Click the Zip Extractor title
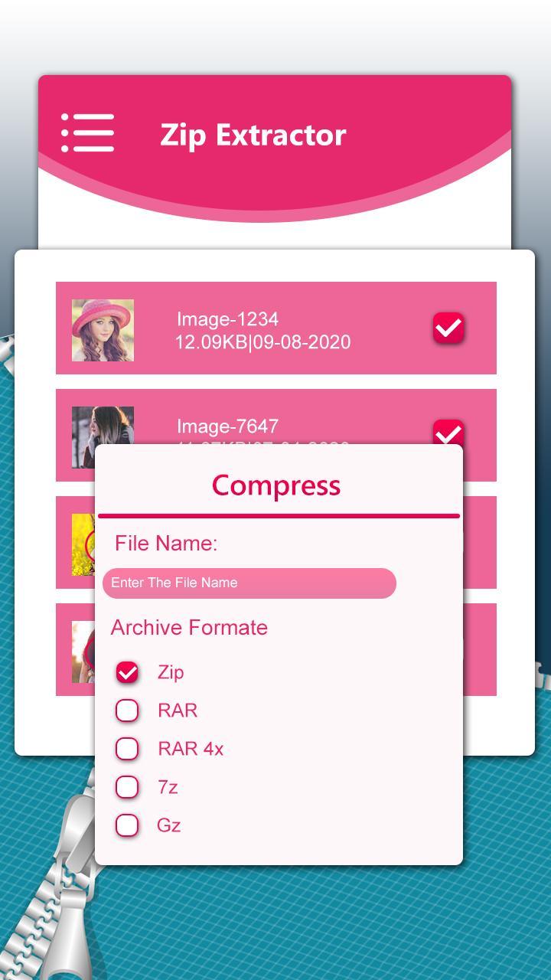This screenshot has height=980, width=551. tap(253, 135)
